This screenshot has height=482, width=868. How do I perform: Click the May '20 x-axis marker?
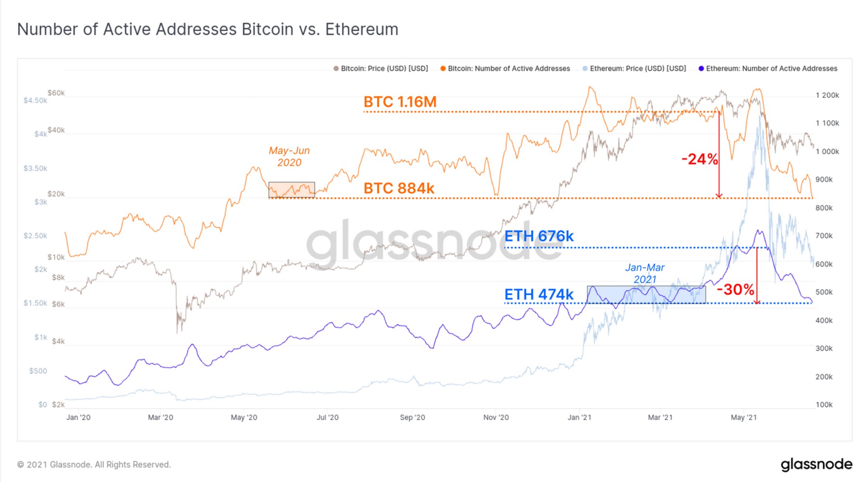(244, 417)
